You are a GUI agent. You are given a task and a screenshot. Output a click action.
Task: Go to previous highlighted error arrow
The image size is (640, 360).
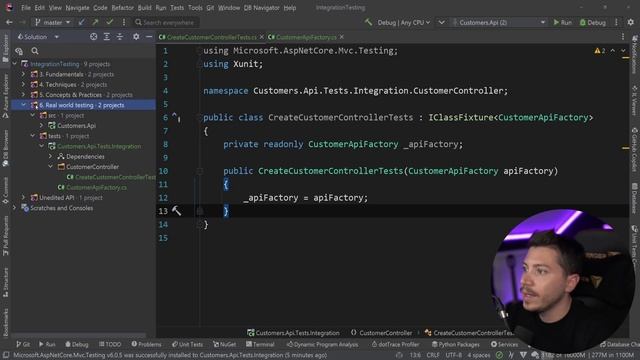613,51
